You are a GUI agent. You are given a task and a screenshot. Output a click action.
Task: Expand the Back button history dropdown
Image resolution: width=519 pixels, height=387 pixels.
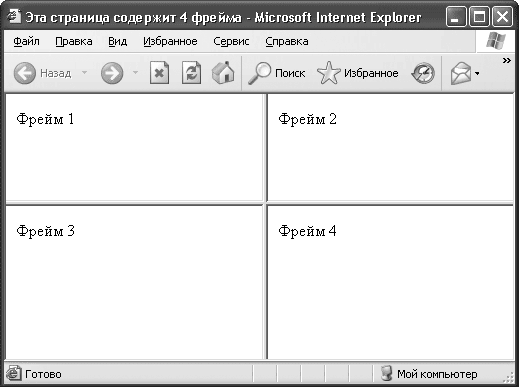click(x=84, y=72)
